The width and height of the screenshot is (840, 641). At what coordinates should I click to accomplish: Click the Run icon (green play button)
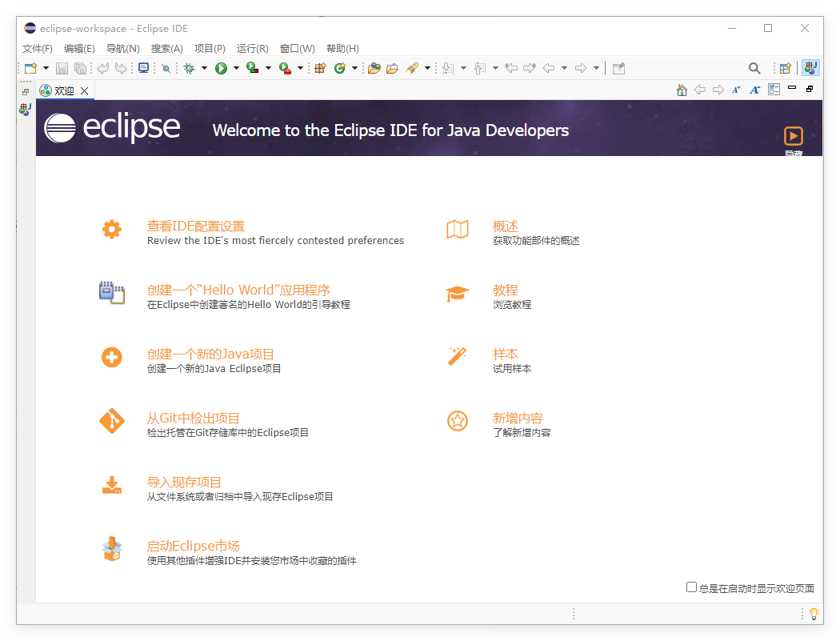221,68
